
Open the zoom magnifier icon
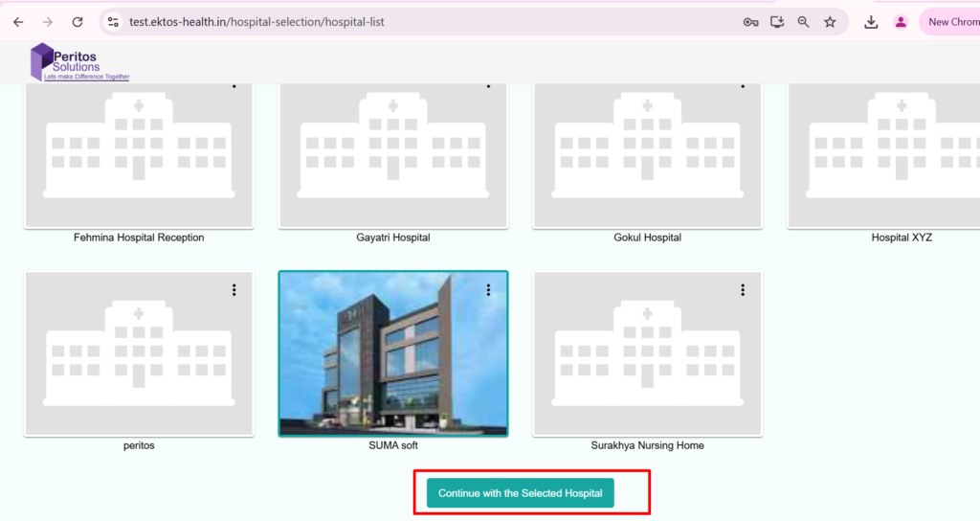tap(804, 22)
